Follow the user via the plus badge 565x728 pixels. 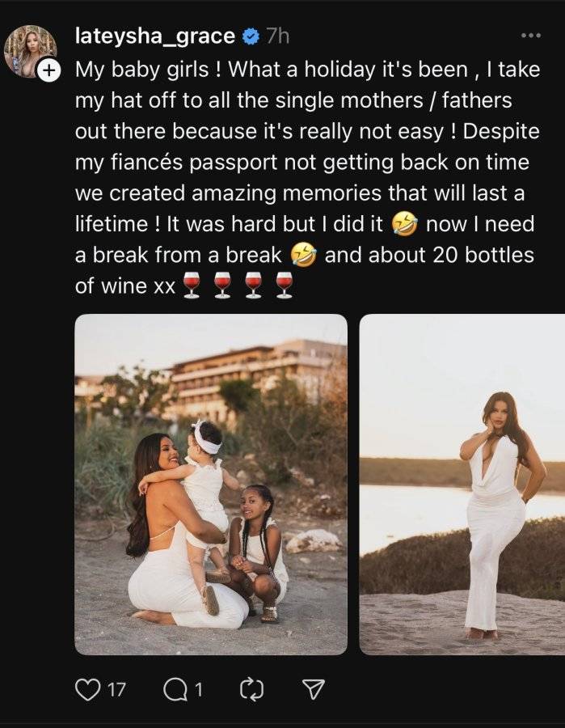click(48, 70)
